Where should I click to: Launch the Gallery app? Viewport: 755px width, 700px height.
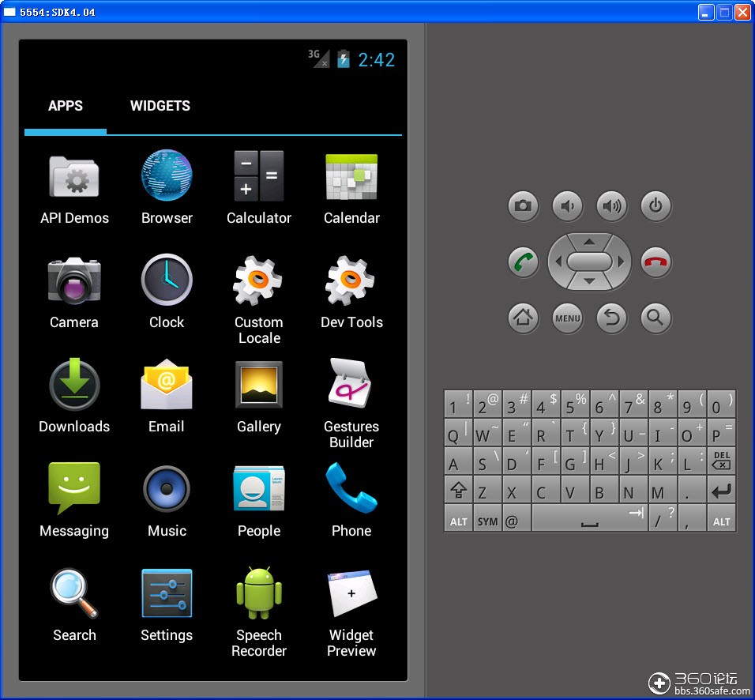(x=259, y=397)
